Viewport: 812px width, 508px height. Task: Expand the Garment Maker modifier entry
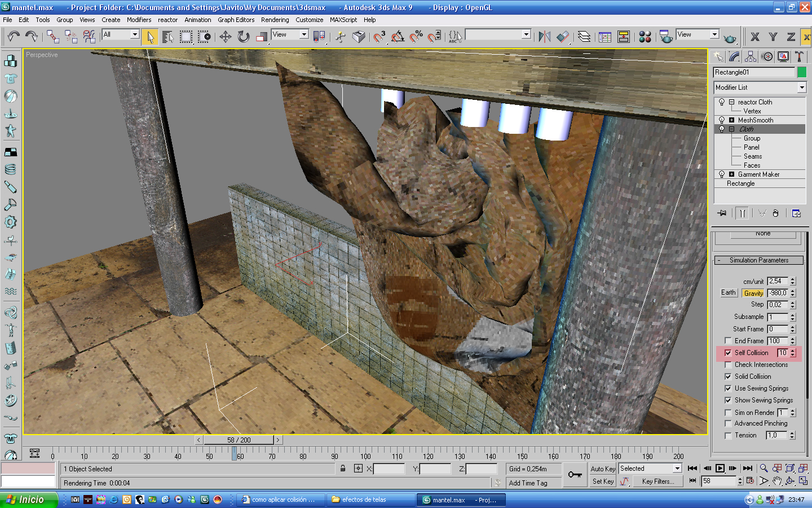point(731,174)
